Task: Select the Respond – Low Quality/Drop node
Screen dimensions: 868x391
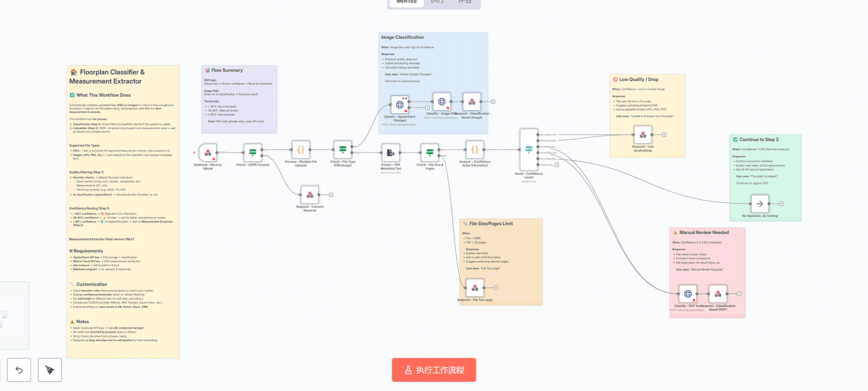Action: [x=643, y=135]
